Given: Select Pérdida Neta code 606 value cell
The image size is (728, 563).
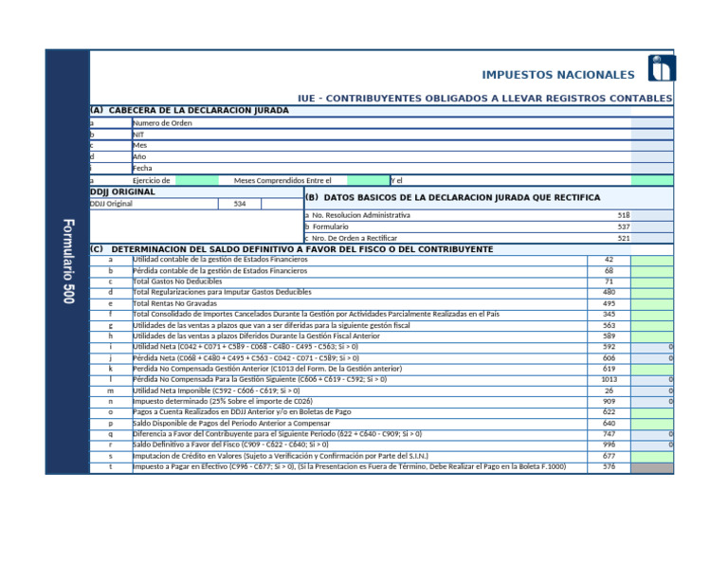Looking at the screenshot, I should click(x=652, y=358).
